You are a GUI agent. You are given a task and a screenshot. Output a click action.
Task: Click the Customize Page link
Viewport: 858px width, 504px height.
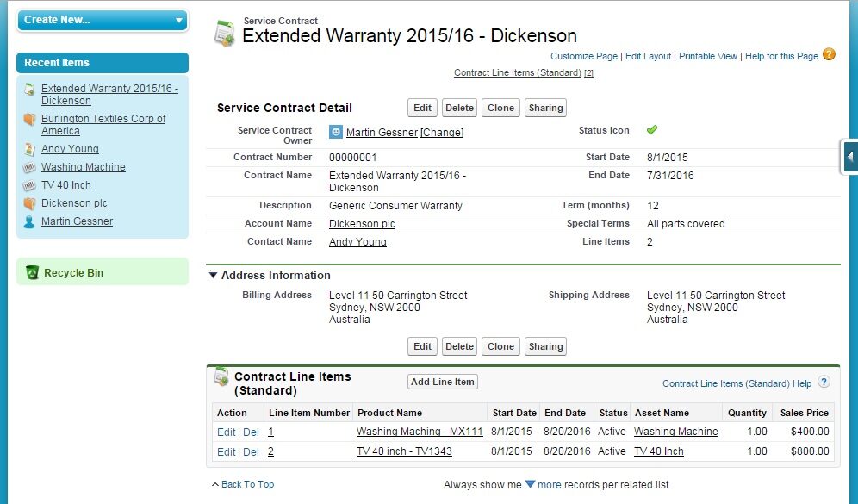tap(584, 56)
